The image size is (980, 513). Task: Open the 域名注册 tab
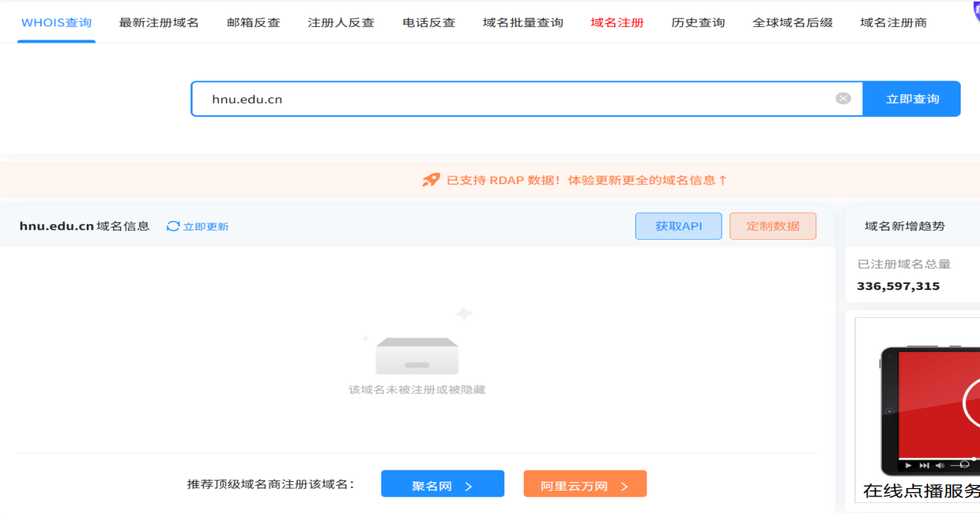[x=616, y=22]
